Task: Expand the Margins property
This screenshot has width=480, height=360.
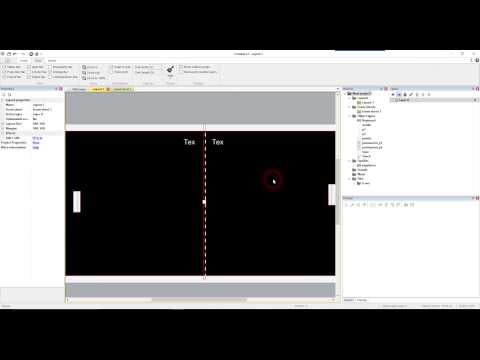Action: pyautogui.click(x=3, y=128)
